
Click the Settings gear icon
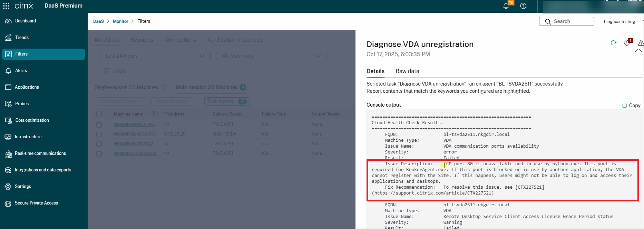[8, 187]
